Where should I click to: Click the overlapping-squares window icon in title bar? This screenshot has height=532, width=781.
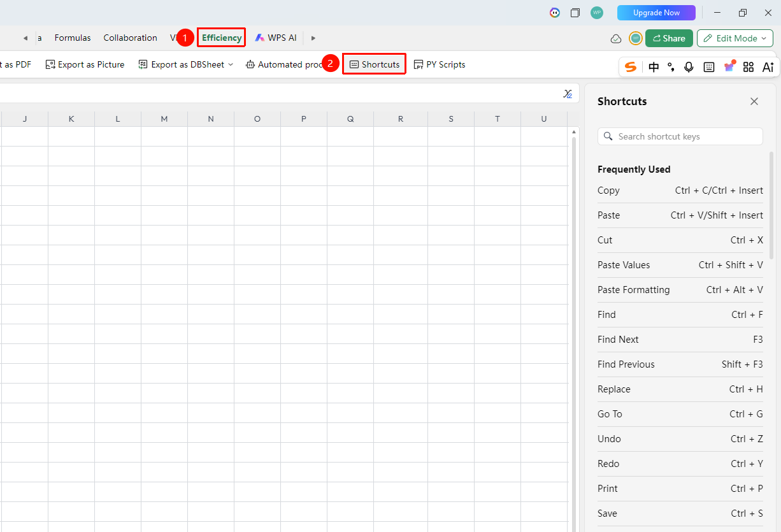click(x=575, y=13)
